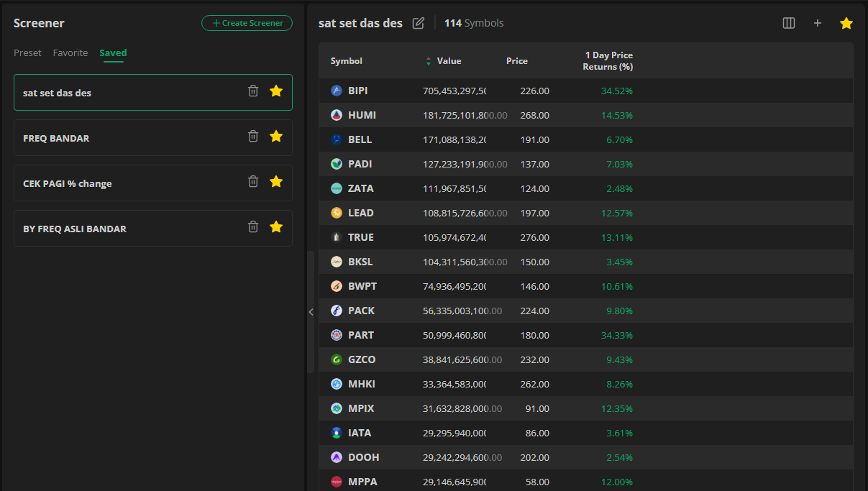Switch to the Preset tab
Screen dimensions: 868x491
tap(27, 52)
